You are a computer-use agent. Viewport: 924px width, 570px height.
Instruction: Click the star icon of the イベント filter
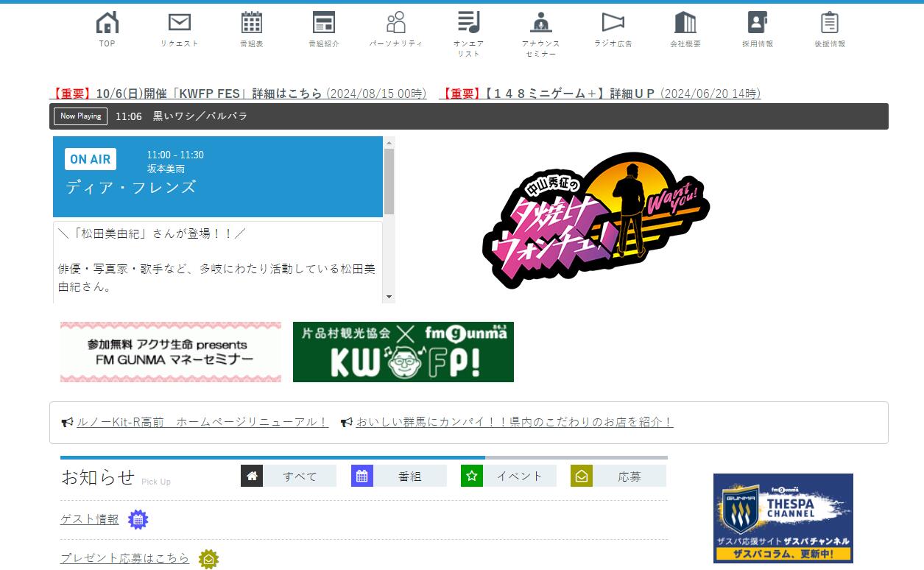point(472,476)
